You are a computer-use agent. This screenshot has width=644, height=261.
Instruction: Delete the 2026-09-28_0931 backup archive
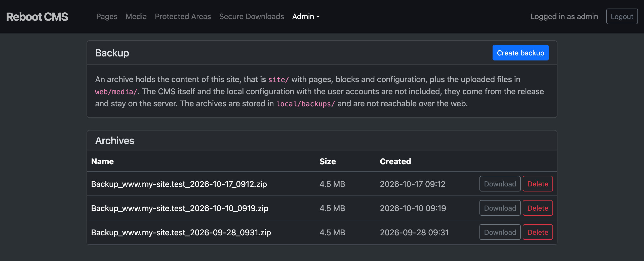click(x=538, y=232)
